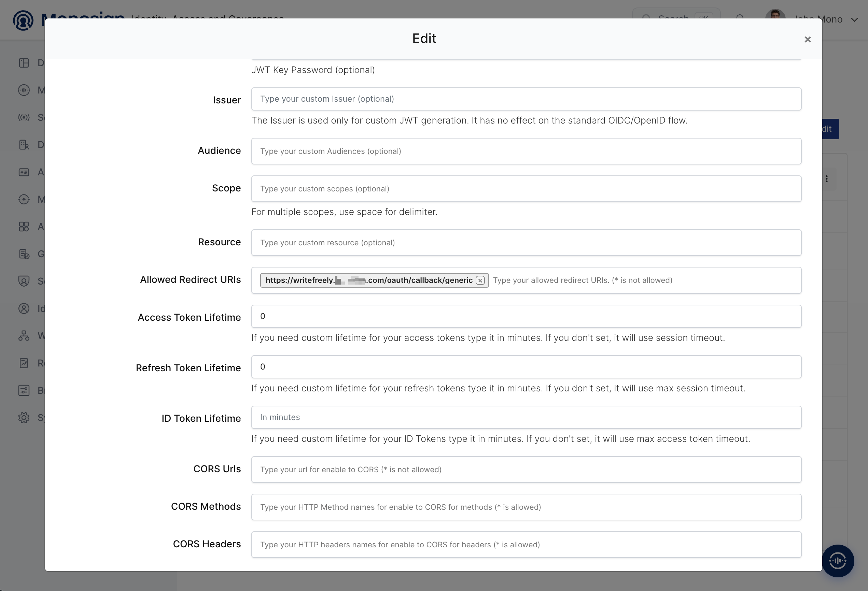Close the Edit dialog with the X

point(808,40)
